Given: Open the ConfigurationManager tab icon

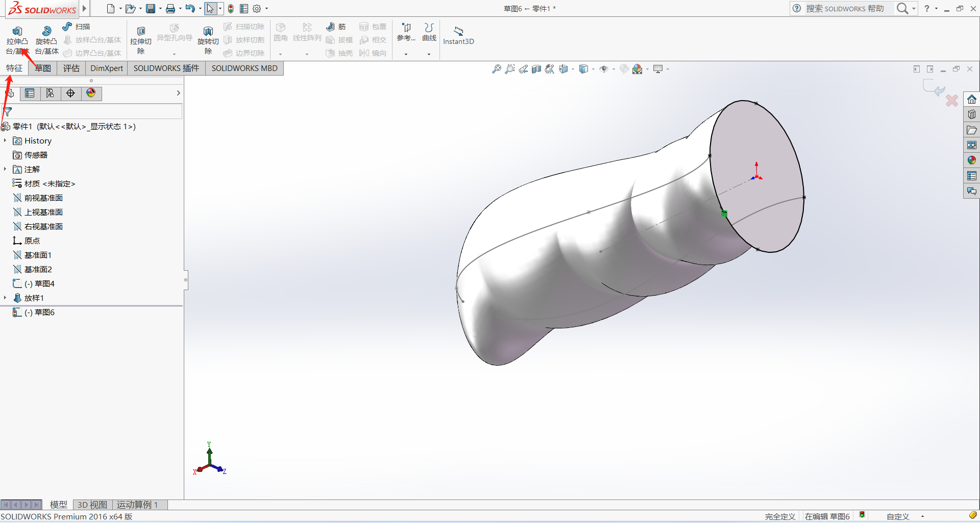Looking at the screenshot, I should coord(50,93).
